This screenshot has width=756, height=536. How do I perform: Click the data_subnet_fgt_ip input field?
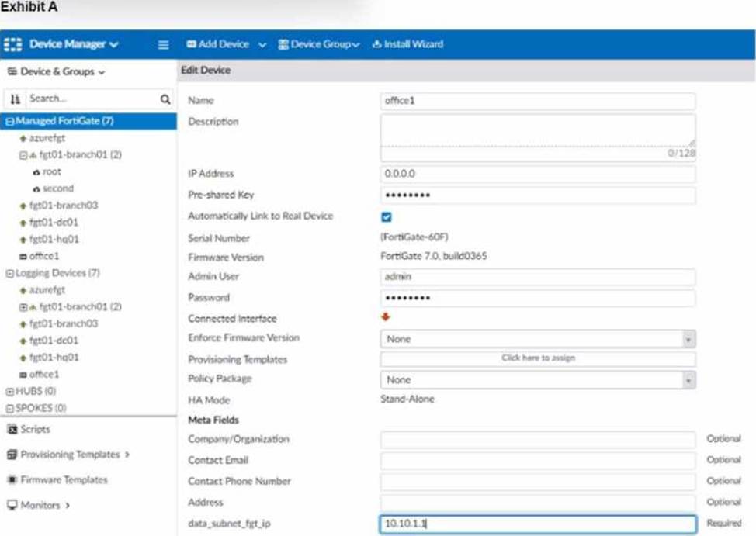tap(537, 524)
